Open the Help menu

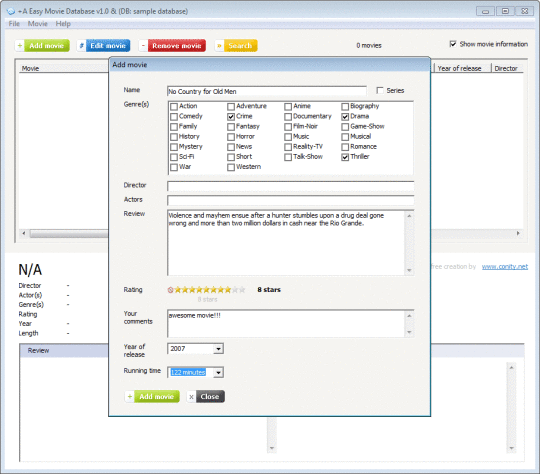(63, 24)
